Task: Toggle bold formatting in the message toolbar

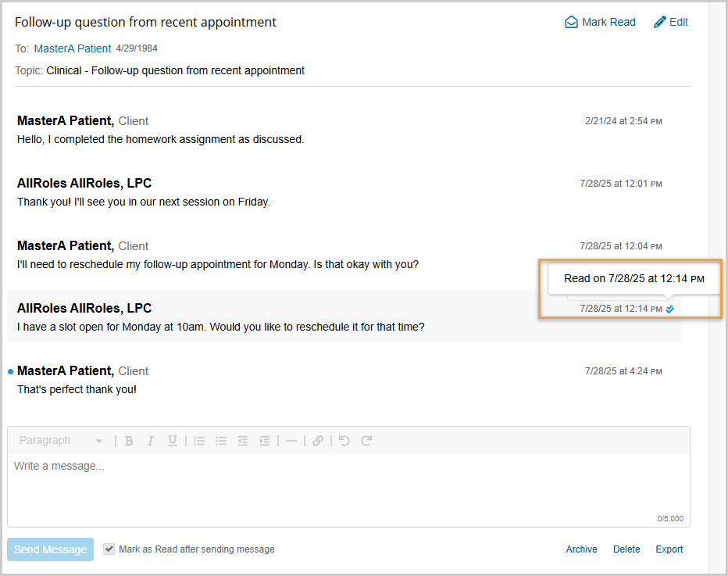Action: tap(129, 441)
